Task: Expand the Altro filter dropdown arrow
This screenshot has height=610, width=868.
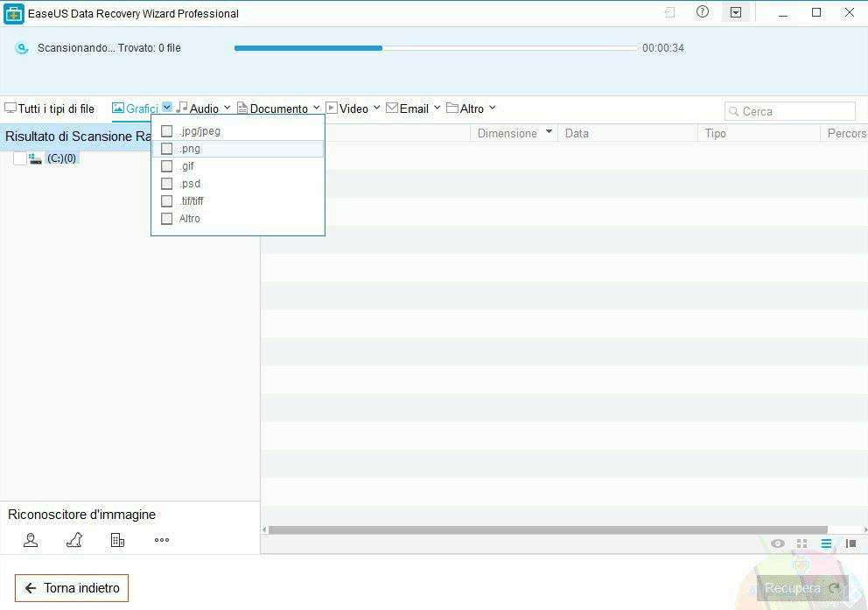Action: click(492, 108)
